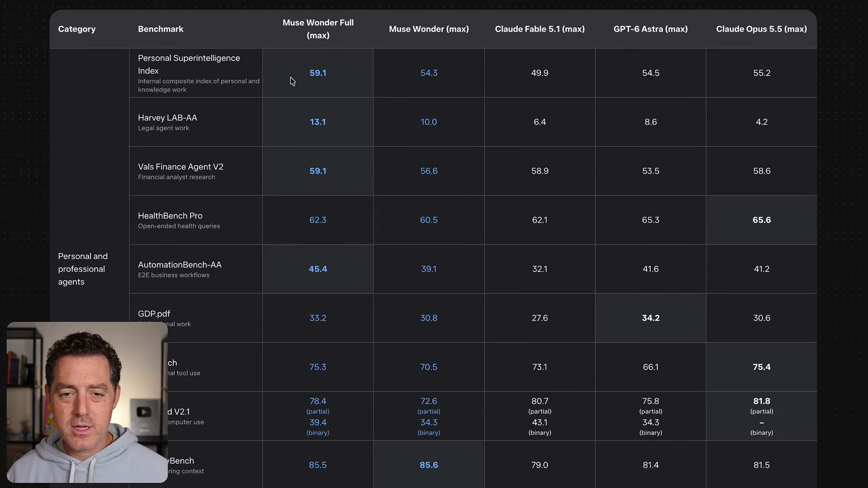Click the bold 75.4 Claude Opus score
Screen dimensions: 868x488
tap(762, 367)
